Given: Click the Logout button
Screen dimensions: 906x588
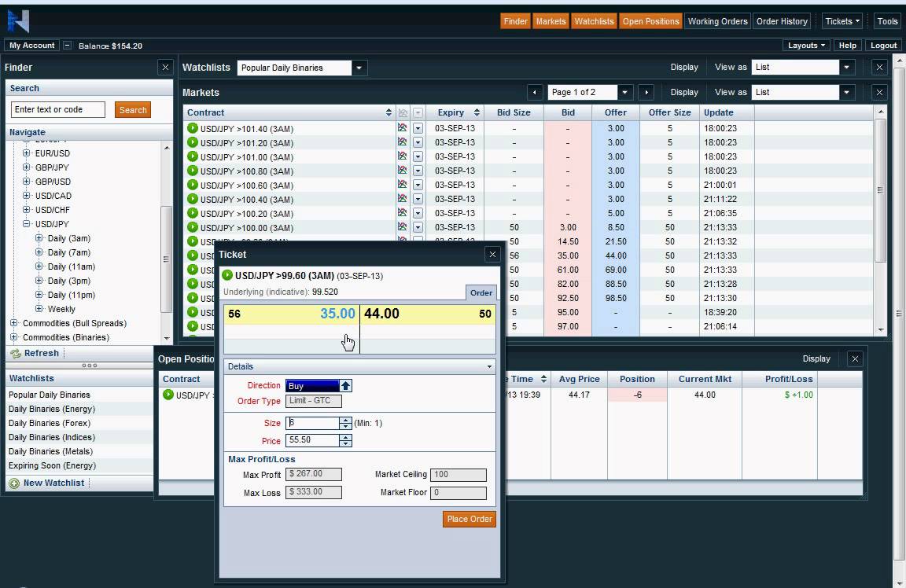Looking at the screenshot, I should (x=883, y=45).
